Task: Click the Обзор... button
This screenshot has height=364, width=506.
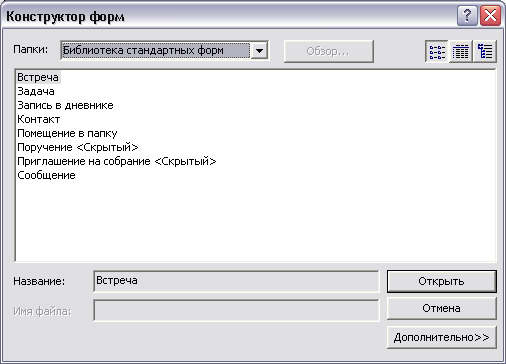Action: pos(329,51)
